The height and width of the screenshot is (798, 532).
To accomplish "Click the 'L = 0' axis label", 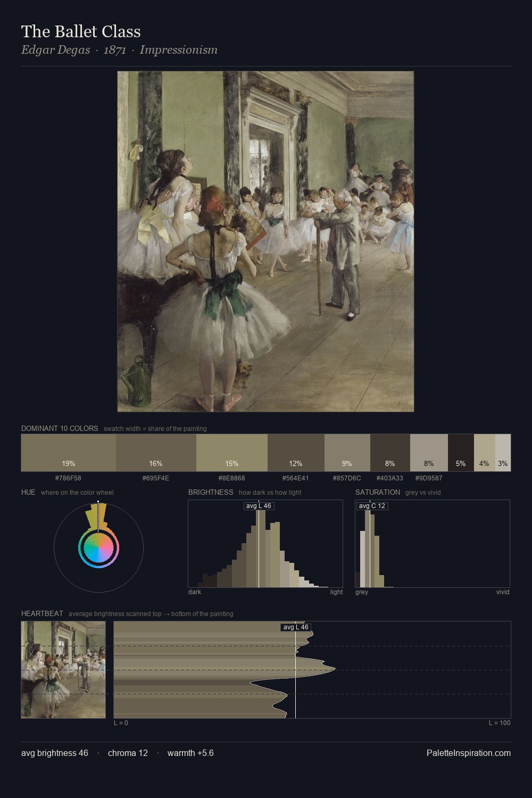I will [121, 723].
